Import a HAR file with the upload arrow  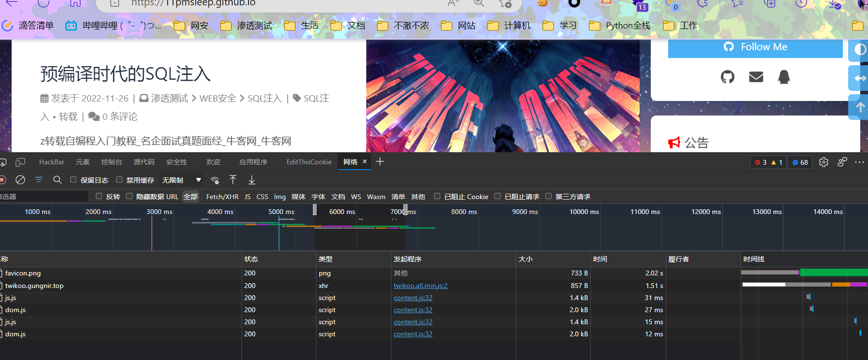point(233,180)
